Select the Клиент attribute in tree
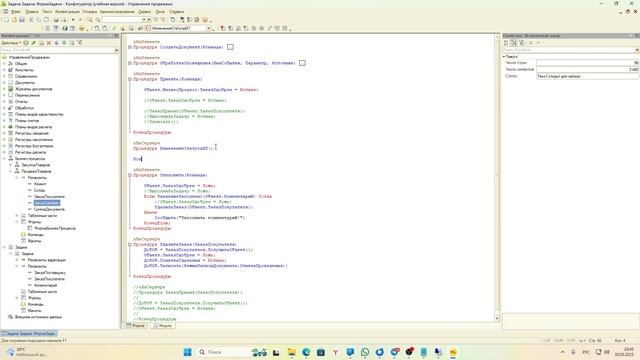The height and width of the screenshot is (360, 640). point(40,184)
